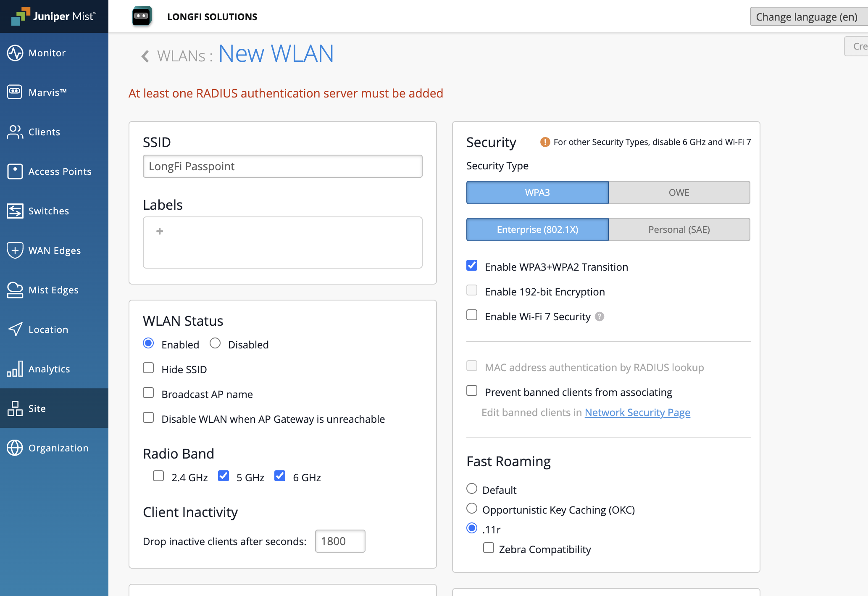Uncheck the 5 GHz radio band
Screen dimensions: 868x596
click(x=224, y=476)
